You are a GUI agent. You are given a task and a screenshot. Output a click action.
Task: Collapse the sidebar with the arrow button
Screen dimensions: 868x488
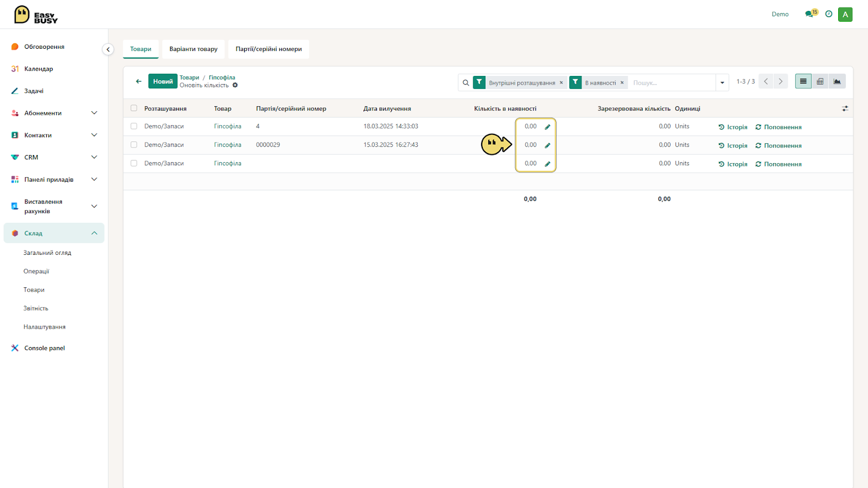pyautogui.click(x=108, y=49)
